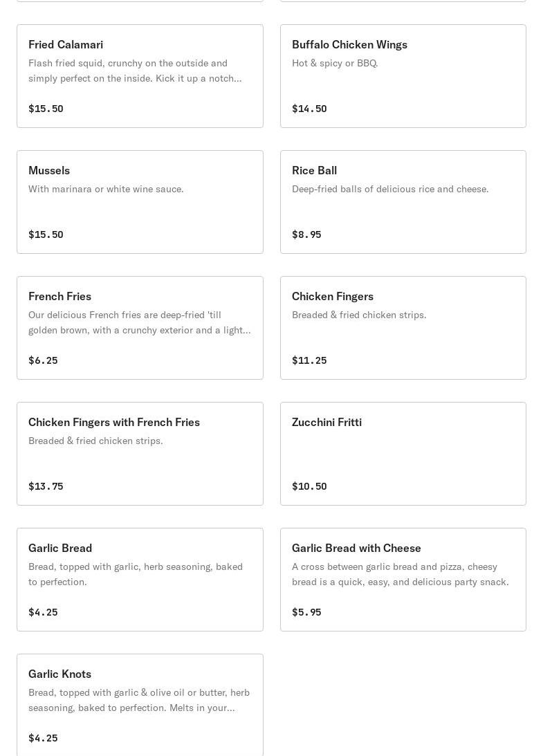Click the $13.75 price label
The height and width of the screenshot is (756, 543).
click(x=46, y=486)
